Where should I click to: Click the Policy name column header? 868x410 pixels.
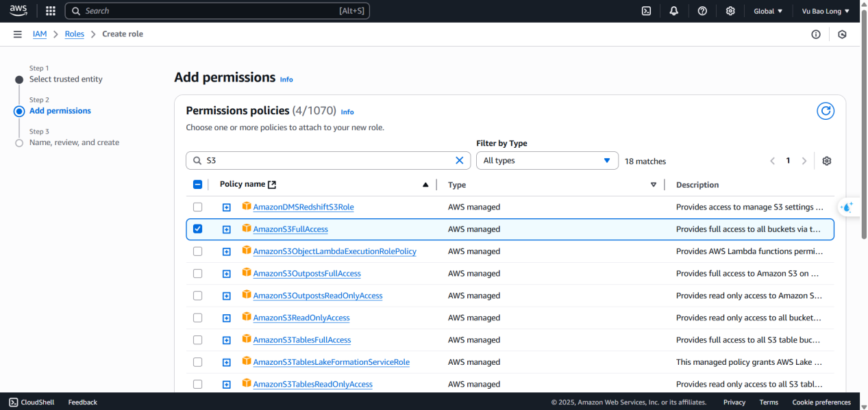pyautogui.click(x=243, y=184)
